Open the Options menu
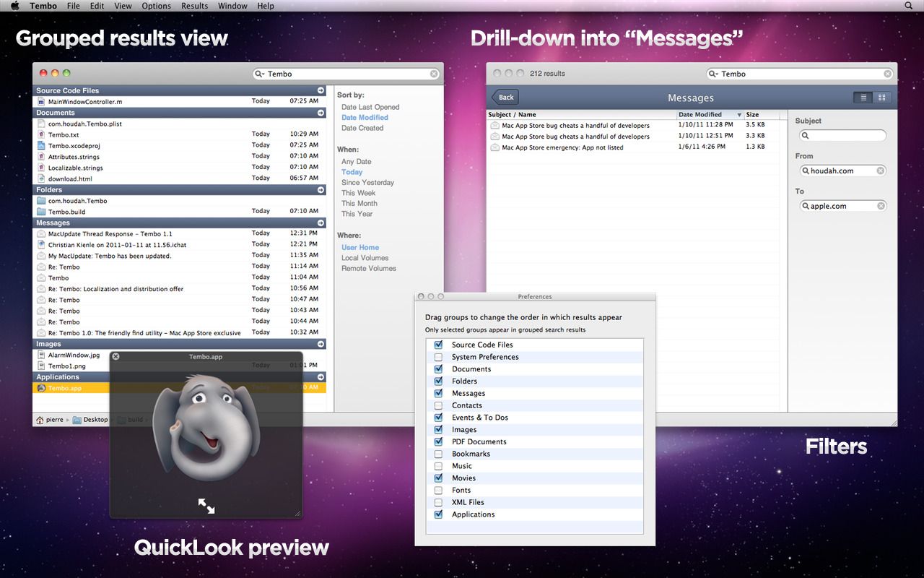This screenshot has height=578, width=924. point(157,6)
